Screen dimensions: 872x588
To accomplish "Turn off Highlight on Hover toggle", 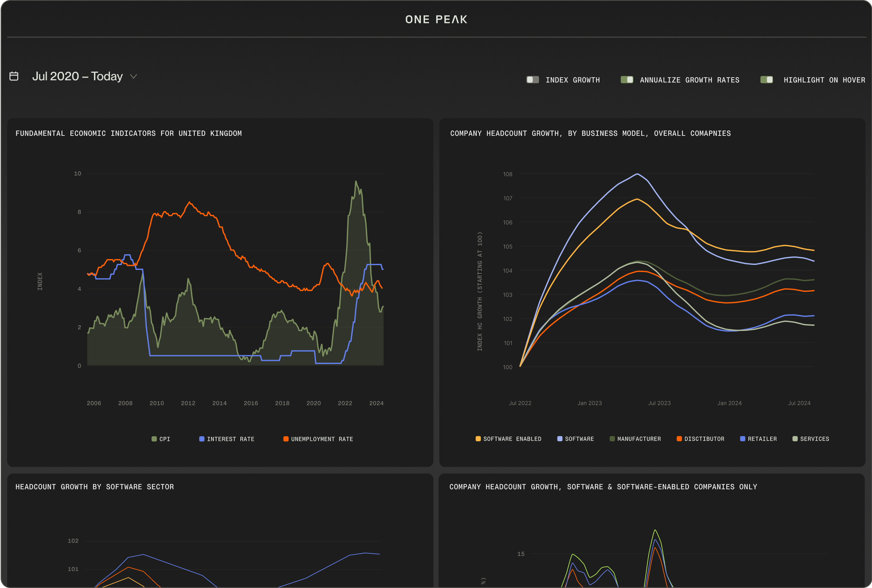I will 766,80.
